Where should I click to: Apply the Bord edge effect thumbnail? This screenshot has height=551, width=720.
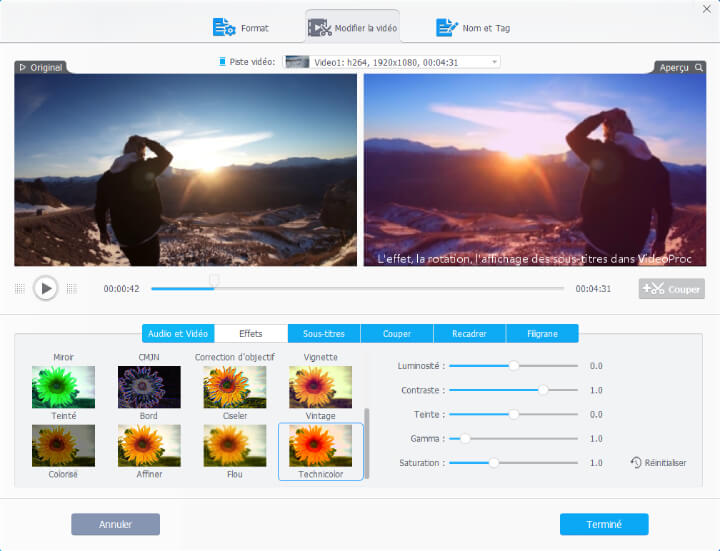point(149,387)
